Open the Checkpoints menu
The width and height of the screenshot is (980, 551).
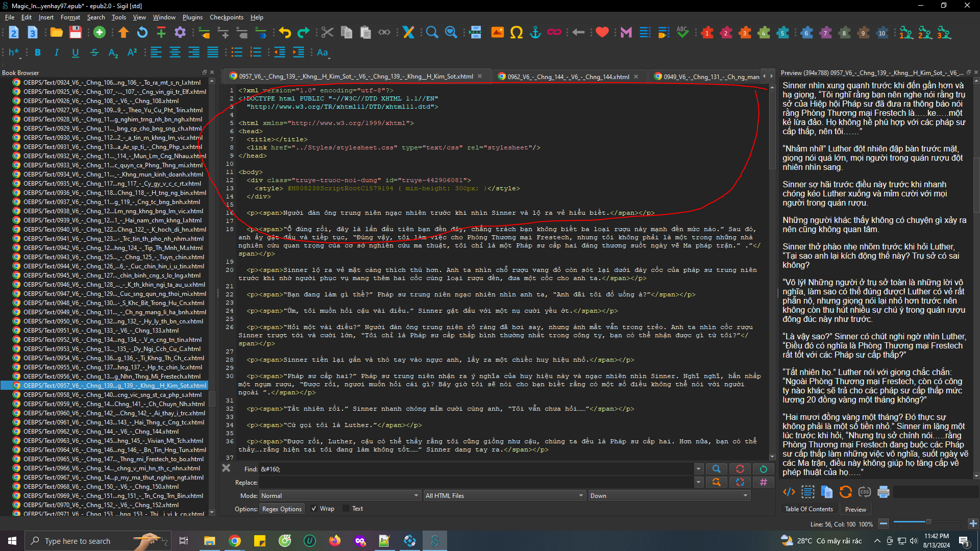[227, 17]
